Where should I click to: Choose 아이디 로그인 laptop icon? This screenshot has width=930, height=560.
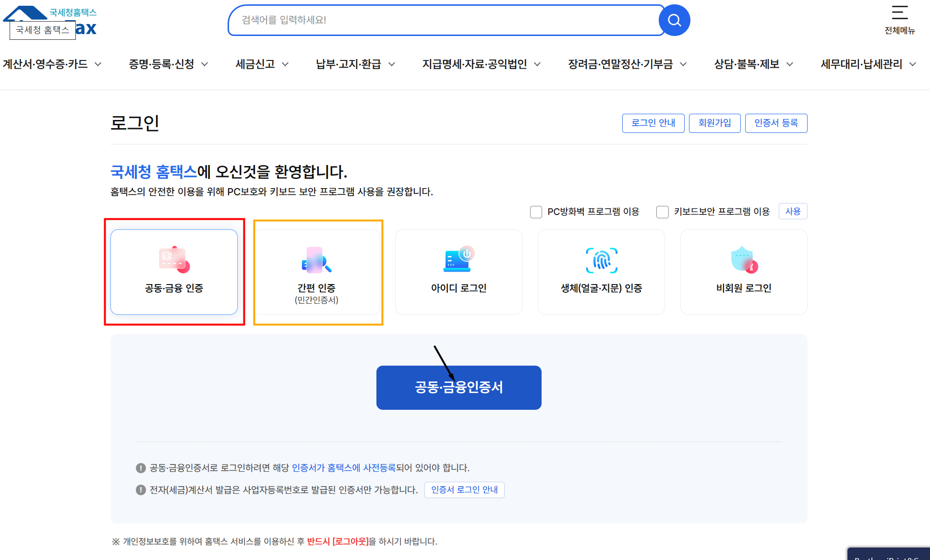pyautogui.click(x=459, y=260)
